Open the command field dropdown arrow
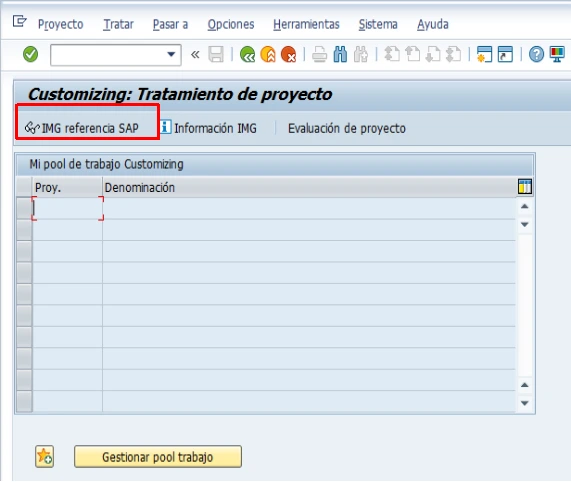Viewport: 571px width, 482px height. pos(171,55)
